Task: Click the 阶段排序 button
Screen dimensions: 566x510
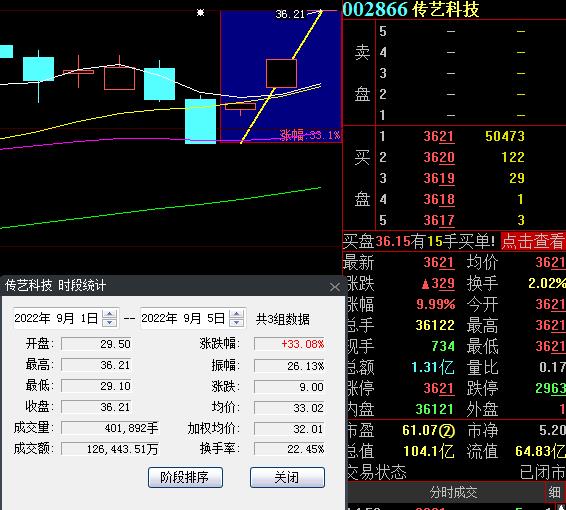Action: point(185,477)
